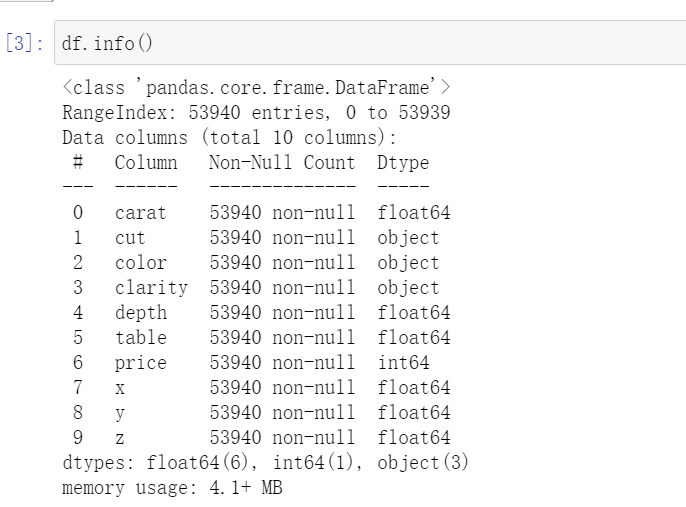Click the 'color' column name
Image resolution: width=686 pixels, height=507 pixels.
(139, 263)
